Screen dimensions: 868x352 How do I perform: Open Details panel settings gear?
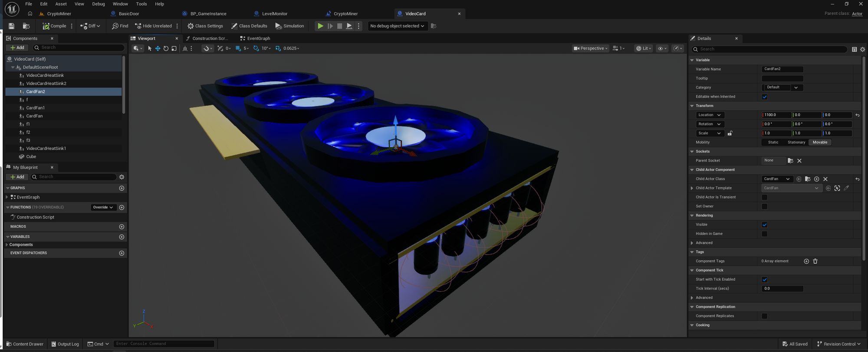863,50
